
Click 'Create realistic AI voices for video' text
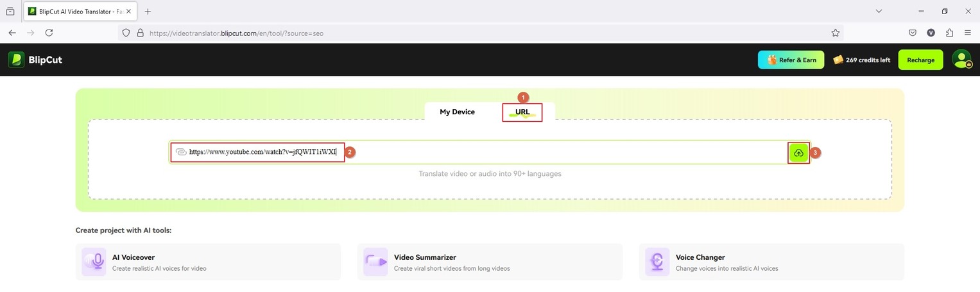(159, 268)
